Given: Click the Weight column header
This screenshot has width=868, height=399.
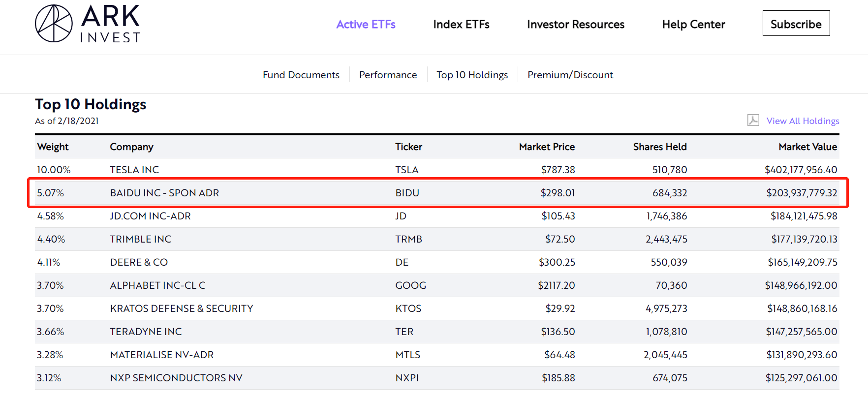Looking at the screenshot, I should (x=53, y=147).
